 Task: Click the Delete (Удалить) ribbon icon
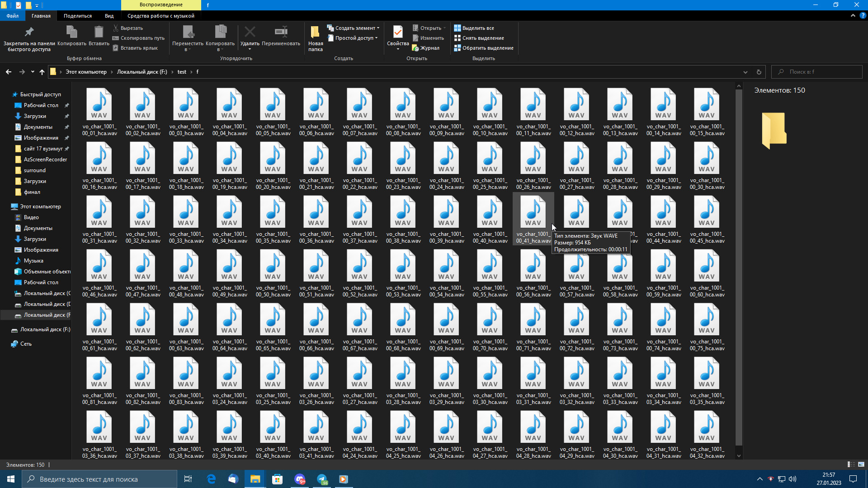[x=250, y=33]
